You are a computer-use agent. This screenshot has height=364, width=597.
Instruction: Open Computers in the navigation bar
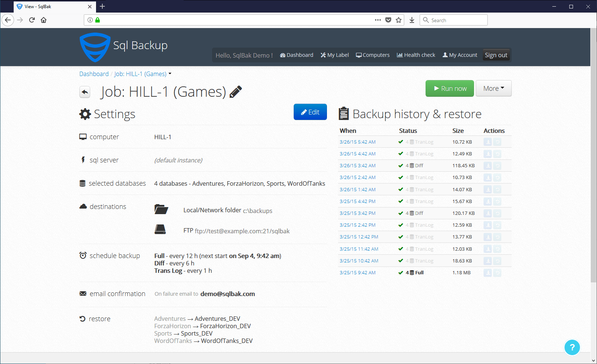click(373, 55)
